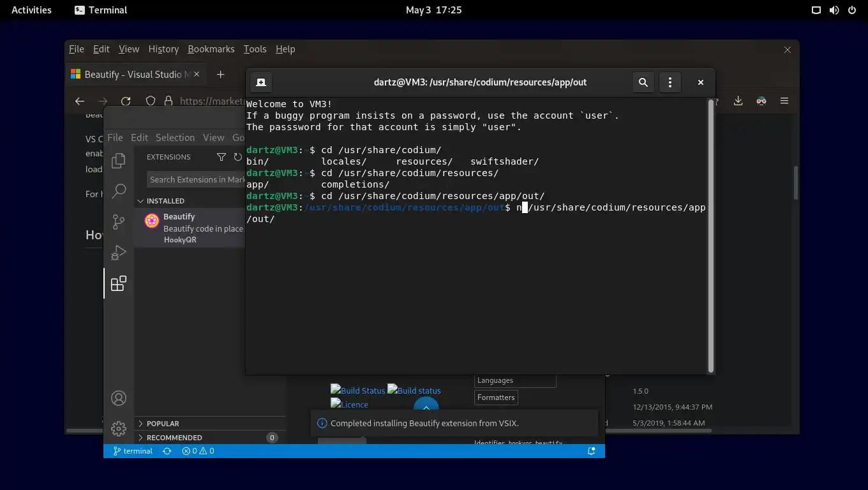Click the clock May 3 17:25
Screen dimensions: 868x490
(433, 10)
